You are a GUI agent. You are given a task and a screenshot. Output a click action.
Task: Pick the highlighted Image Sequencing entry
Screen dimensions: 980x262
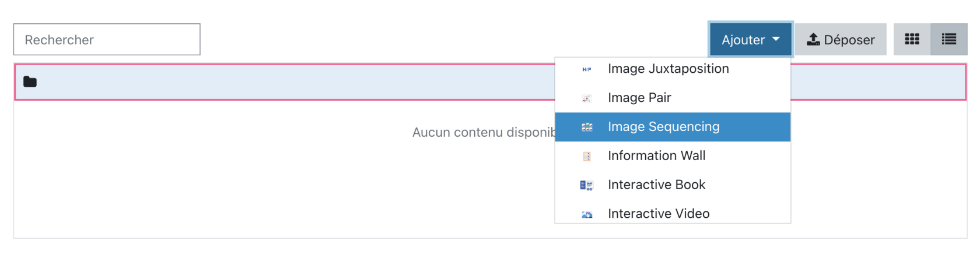[663, 127]
